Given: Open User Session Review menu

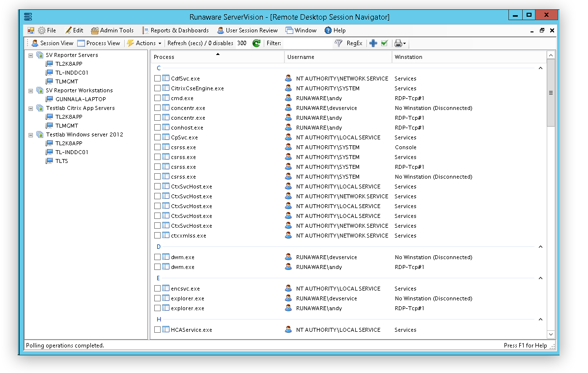Looking at the screenshot, I should pyautogui.click(x=248, y=30).
